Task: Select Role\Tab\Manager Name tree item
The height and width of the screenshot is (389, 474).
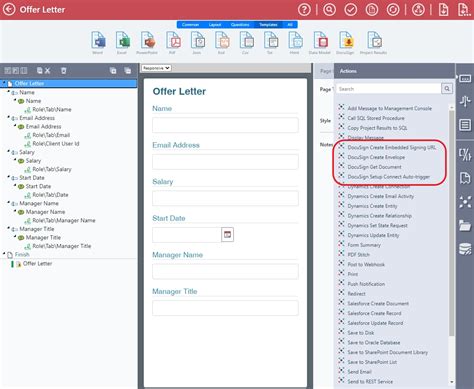Action: [64, 220]
